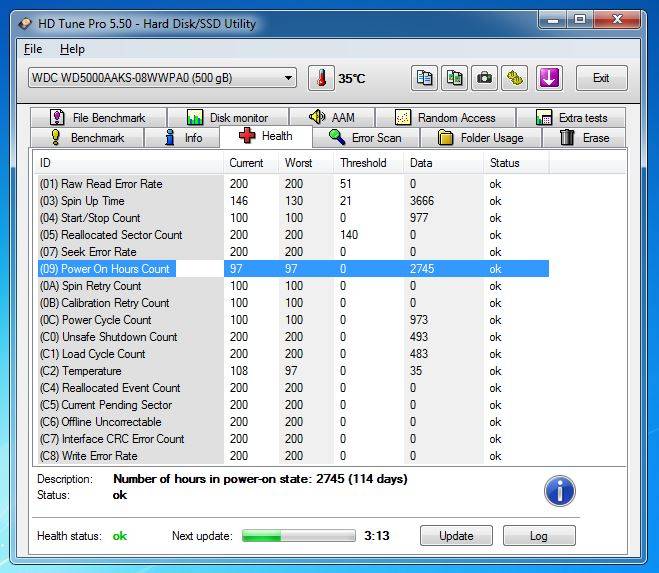Click the Log button
The image size is (659, 573).
coord(539,536)
